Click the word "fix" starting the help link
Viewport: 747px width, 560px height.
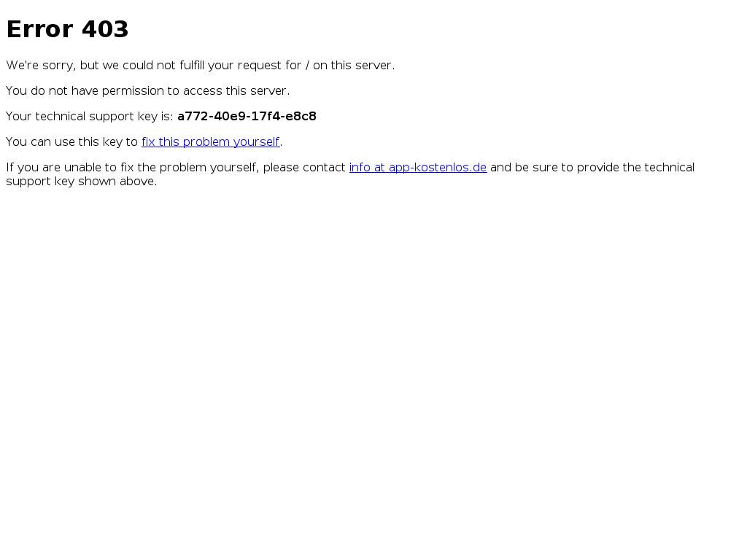click(x=148, y=142)
